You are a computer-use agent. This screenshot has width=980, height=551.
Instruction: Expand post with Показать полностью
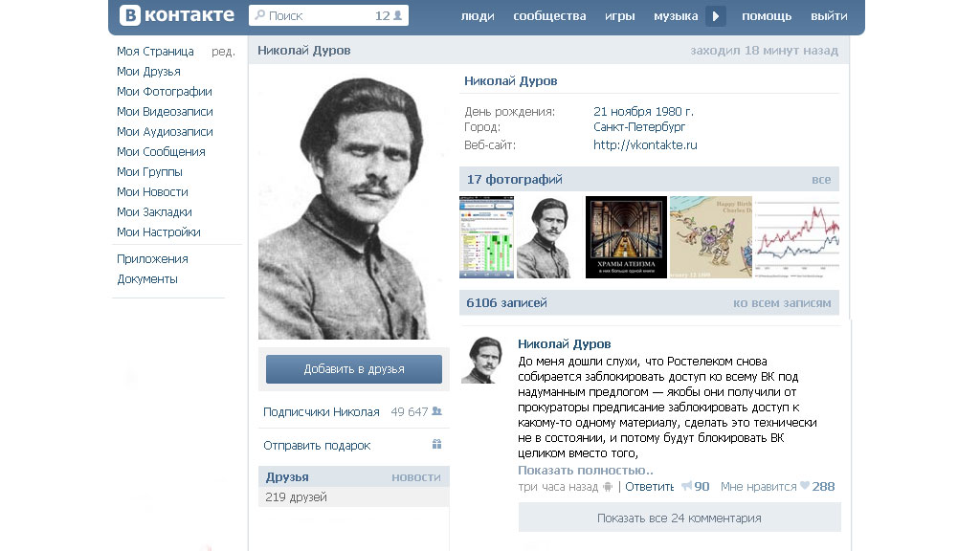tap(585, 471)
